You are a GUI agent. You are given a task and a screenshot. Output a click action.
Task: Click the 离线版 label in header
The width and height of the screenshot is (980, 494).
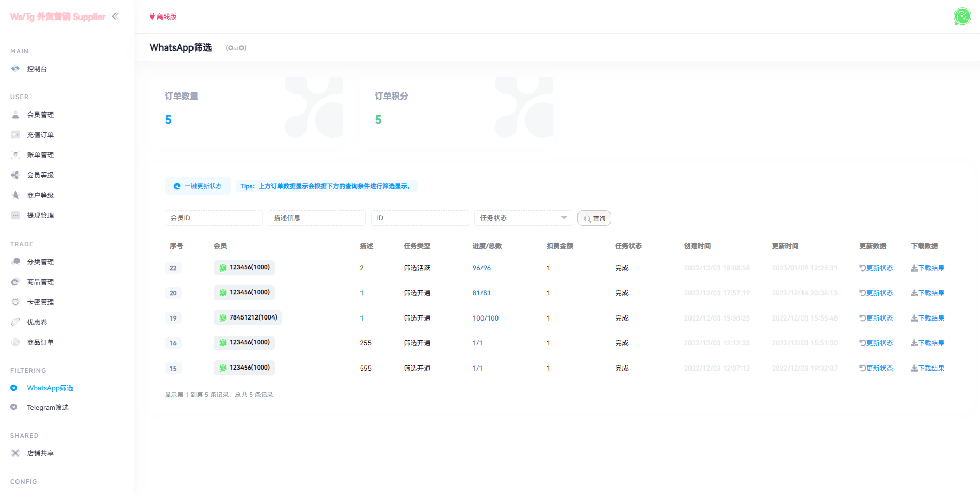(163, 17)
